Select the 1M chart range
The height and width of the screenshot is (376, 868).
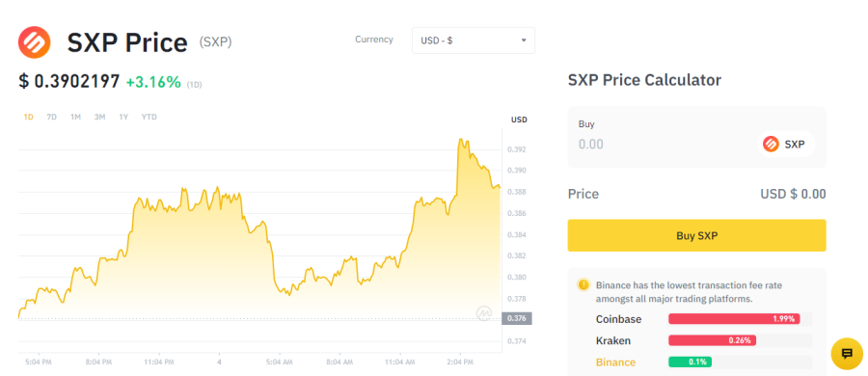point(75,117)
